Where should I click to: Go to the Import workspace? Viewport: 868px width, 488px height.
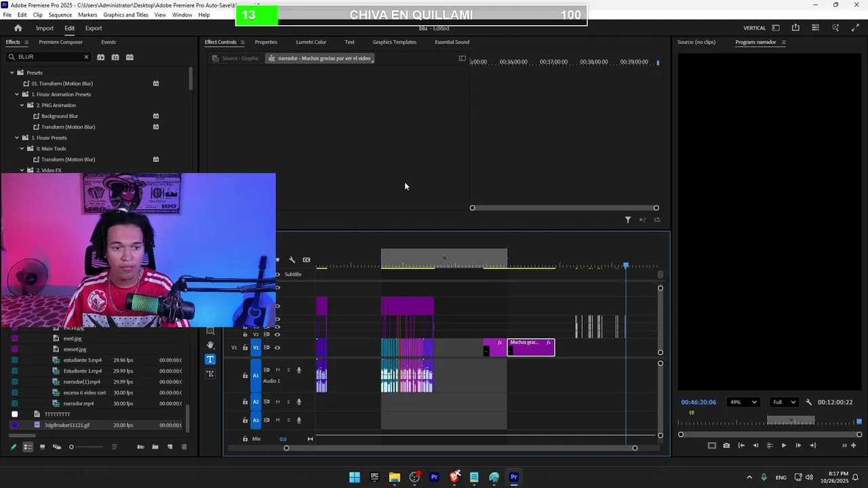[45, 28]
